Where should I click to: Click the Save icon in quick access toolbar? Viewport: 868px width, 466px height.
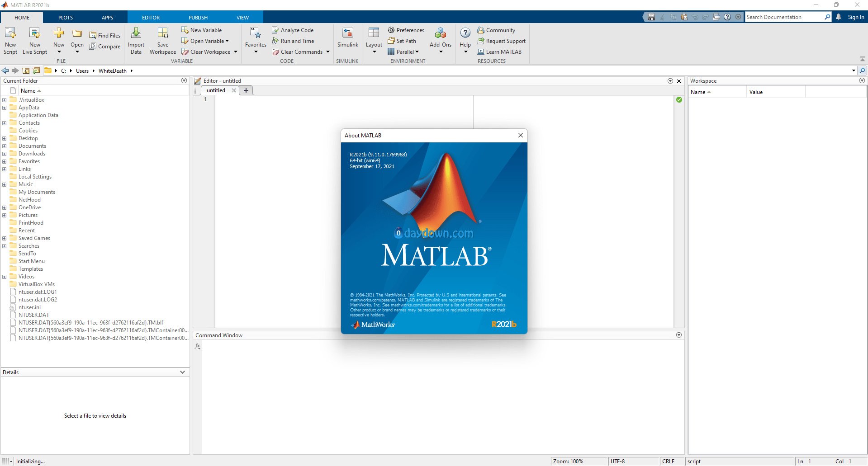[x=651, y=17]
